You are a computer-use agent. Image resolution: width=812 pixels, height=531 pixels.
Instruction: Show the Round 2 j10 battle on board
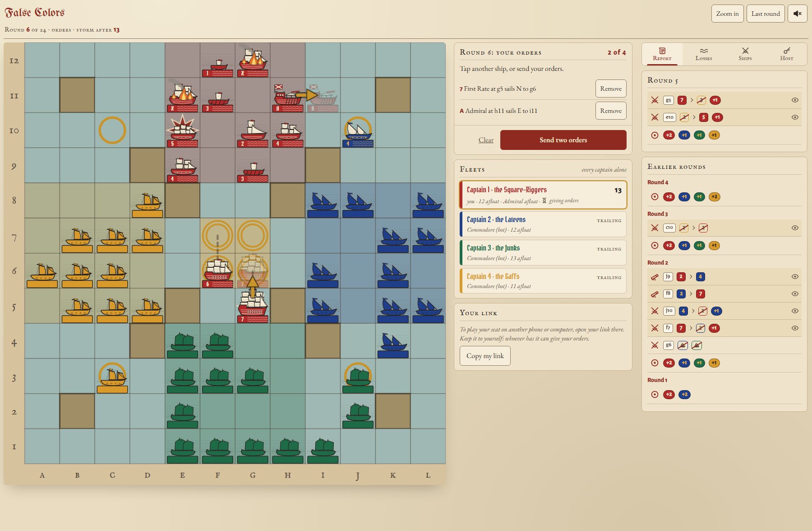pyautogui.click(x=795, y=311)
